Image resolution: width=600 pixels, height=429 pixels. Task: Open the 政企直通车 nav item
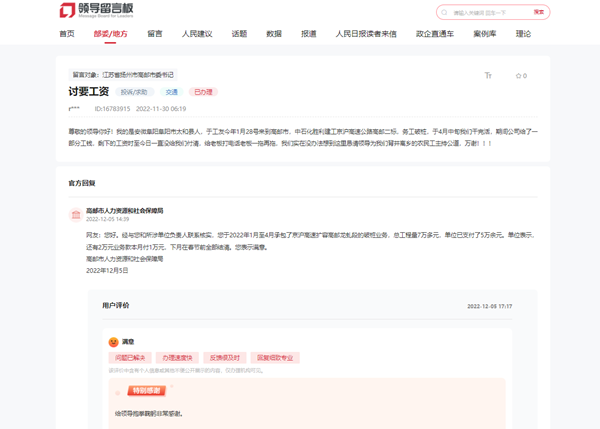[x=435, y=34]
